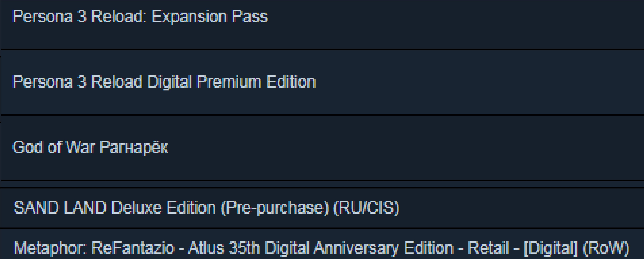
Task: Click the Cyrillic word 'Рагнарёк'
Action: click(x=134, y=147)
